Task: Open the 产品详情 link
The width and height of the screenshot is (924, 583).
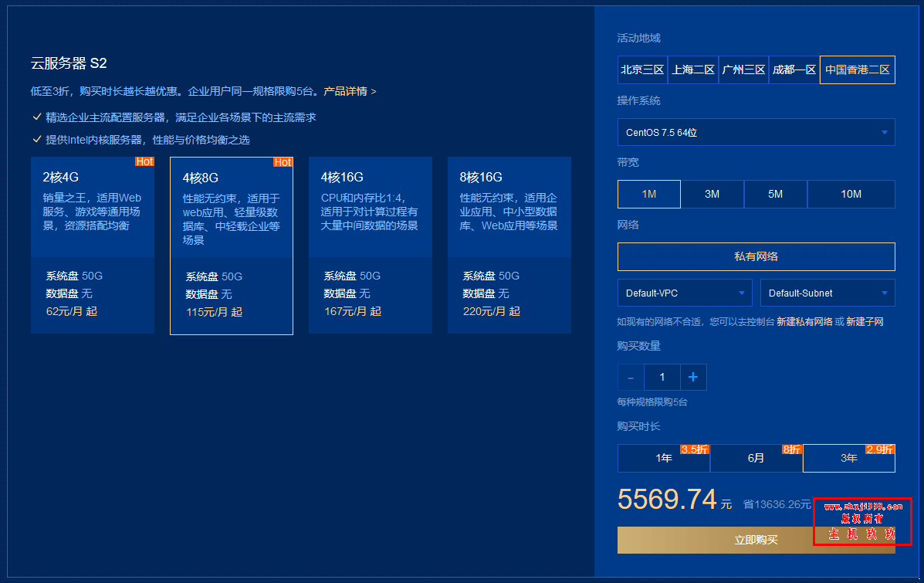Action: point(350,91)
